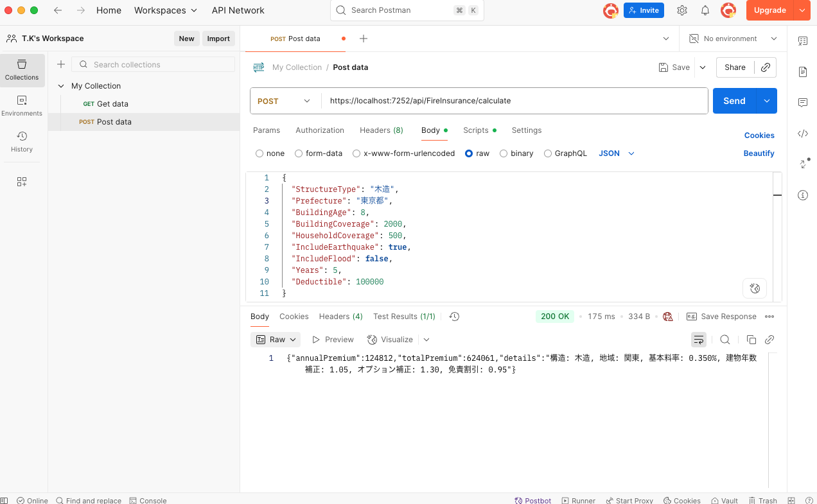Switch to the Scripts tab
Screen dimensions: 817x504
[480, 130]
